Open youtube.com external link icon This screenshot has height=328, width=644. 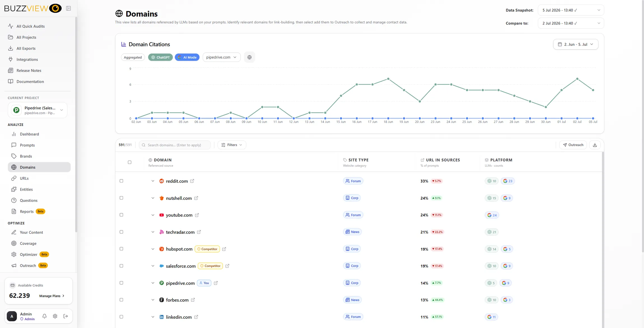[197, 215]
